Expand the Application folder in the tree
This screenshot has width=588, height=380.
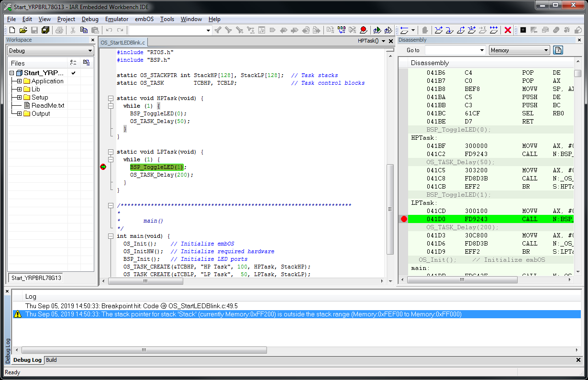pos(19,81)
